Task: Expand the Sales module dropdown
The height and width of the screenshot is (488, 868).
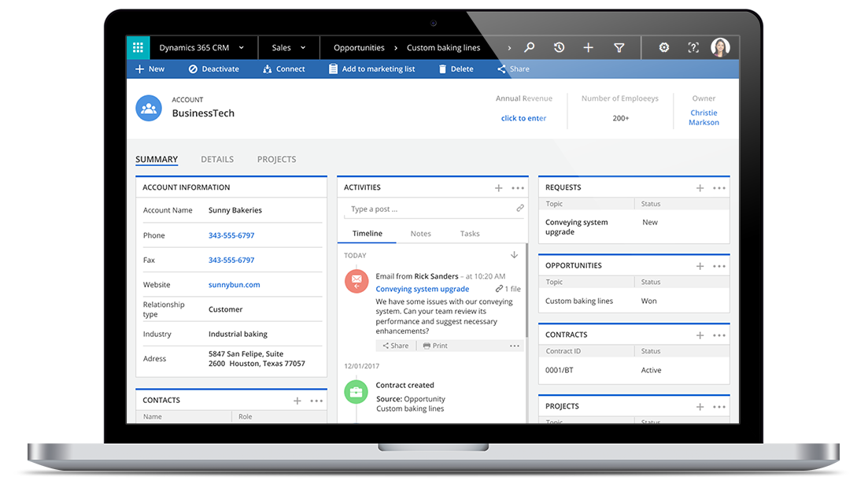Action: (x=303, y=48)
